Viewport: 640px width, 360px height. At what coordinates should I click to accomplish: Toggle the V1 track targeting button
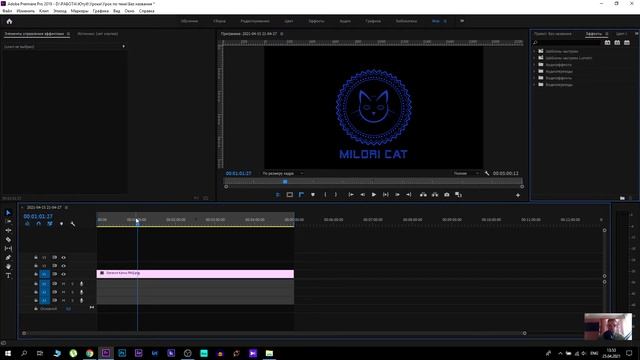[x=44, y=274]
